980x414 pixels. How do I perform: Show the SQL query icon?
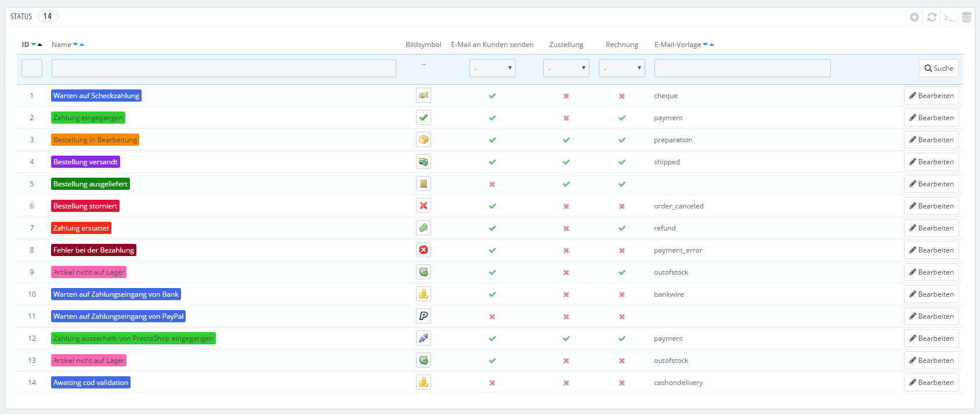point(949,17)
